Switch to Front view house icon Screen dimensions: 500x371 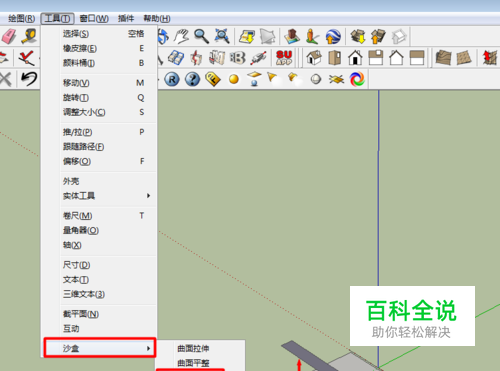pos(355,58)
